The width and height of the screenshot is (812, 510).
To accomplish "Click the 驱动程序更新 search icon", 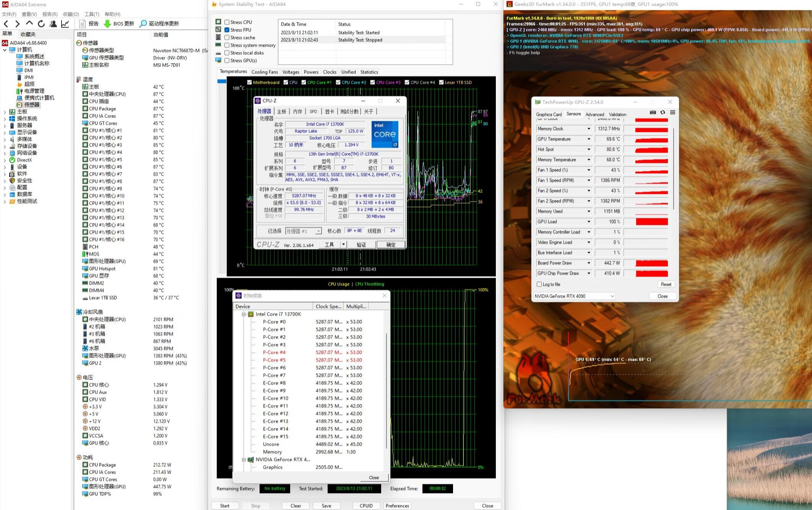I will click(143, 24).
